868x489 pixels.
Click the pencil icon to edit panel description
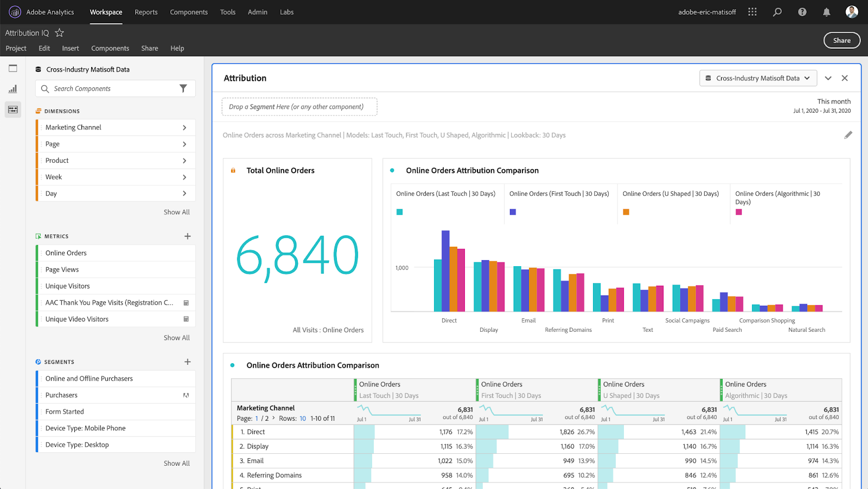click(x=848, y=134)
